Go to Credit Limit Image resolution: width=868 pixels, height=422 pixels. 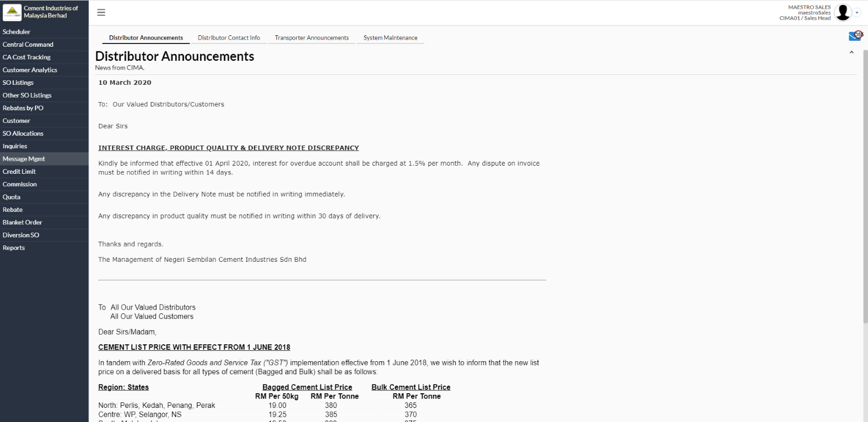pos(44,172)
